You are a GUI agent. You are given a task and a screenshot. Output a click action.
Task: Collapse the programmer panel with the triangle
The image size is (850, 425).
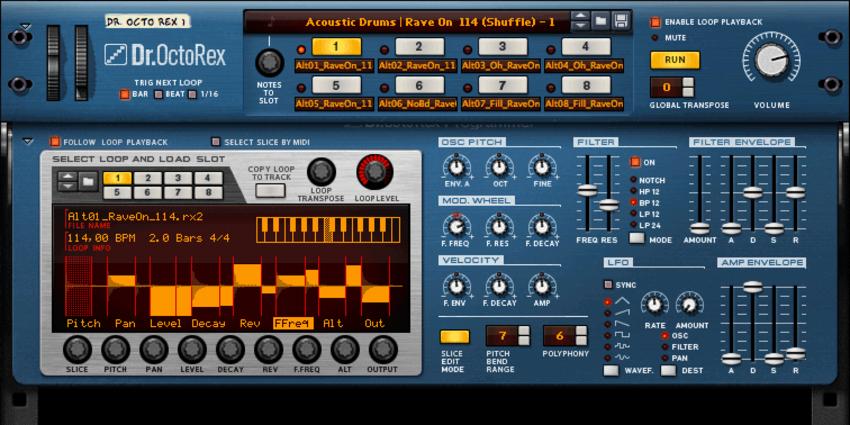(28, 142)
